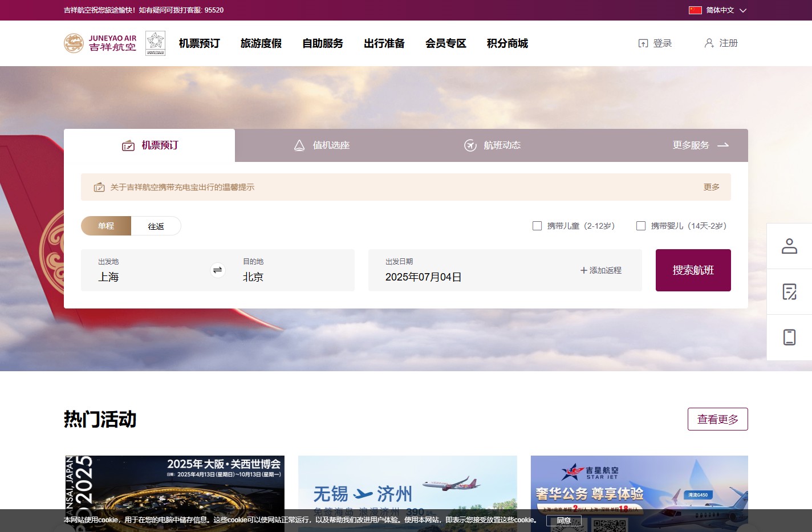Click the Juneyao Air logo
The width and height of the screenshot is (812, 532).
[x=100, y=43]
